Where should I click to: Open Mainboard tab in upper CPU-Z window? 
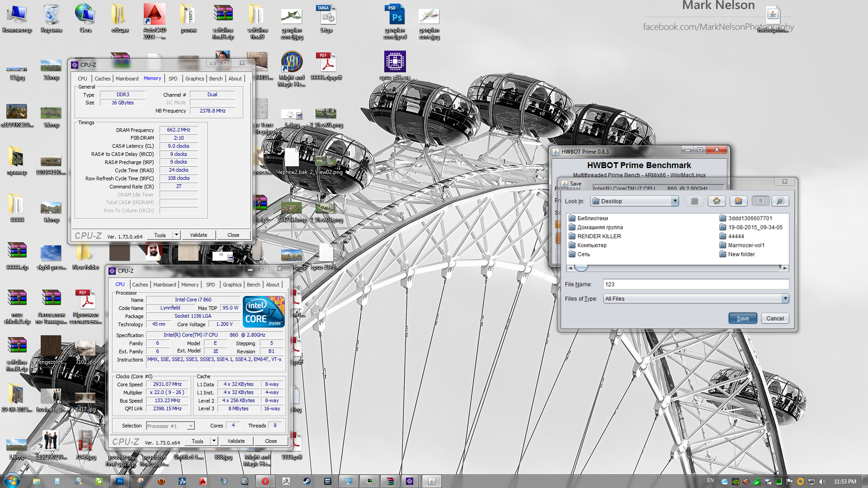(127, 79)
